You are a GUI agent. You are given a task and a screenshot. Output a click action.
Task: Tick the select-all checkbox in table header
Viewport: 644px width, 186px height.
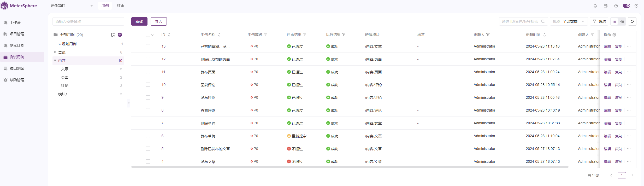pyautogui.click(x=148, y=35)
